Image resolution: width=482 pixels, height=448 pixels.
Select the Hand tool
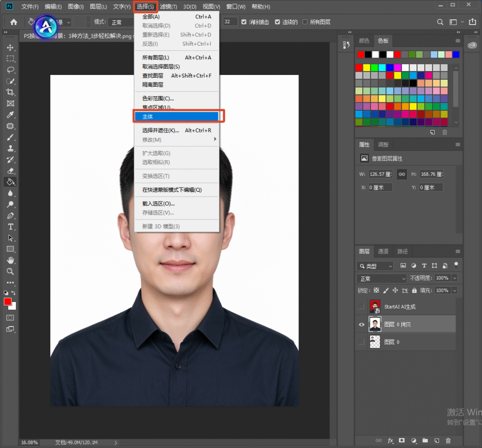click(x=10, y=261)
